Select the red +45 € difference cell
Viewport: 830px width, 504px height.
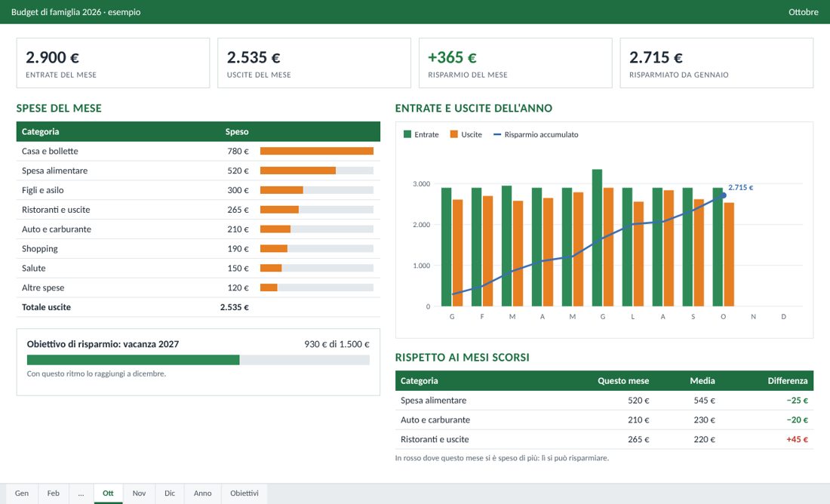tap(798, 439)
